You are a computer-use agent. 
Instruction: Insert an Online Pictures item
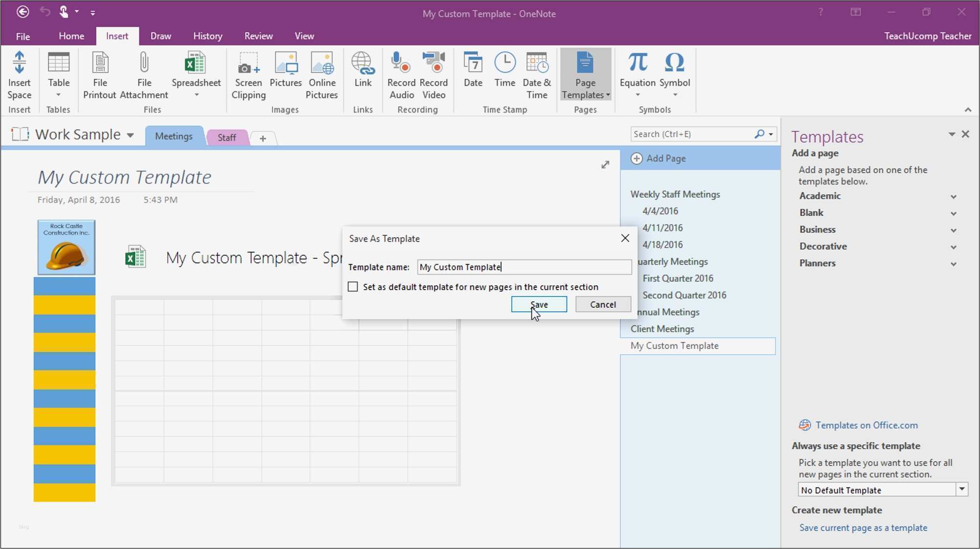[321, 74]
